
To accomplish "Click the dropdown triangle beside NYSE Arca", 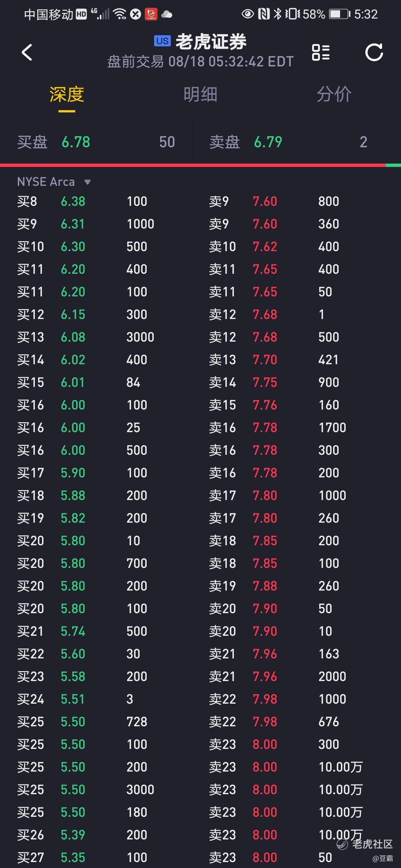I will click(x=88, y=182).
